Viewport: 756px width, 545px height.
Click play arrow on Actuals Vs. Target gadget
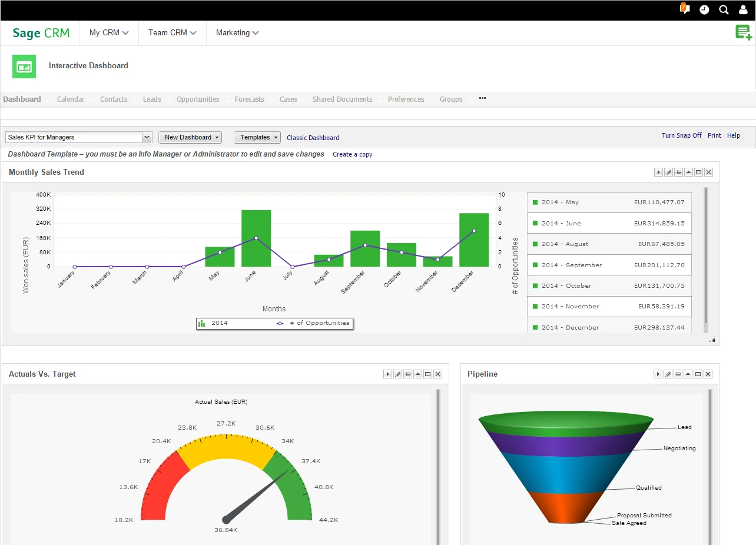click(387, 374)
